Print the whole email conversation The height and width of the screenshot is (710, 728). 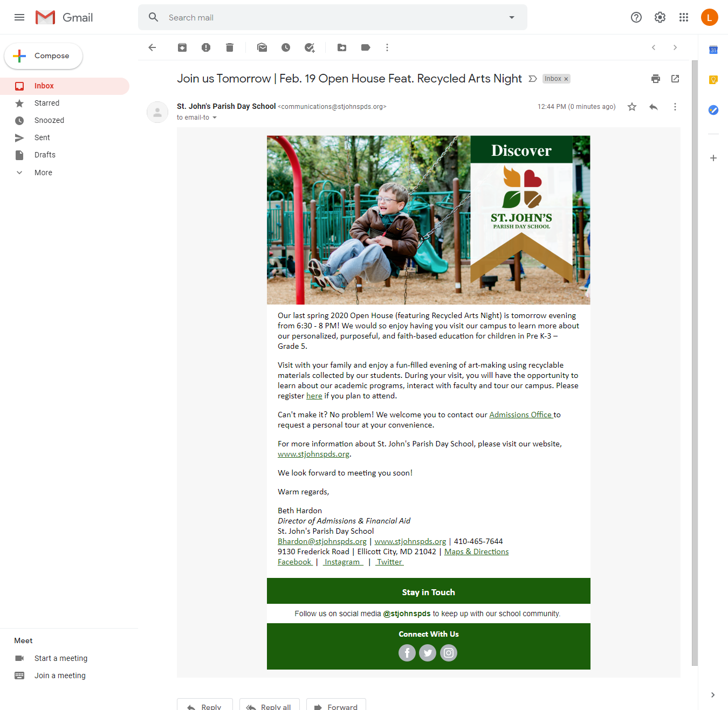656,79
